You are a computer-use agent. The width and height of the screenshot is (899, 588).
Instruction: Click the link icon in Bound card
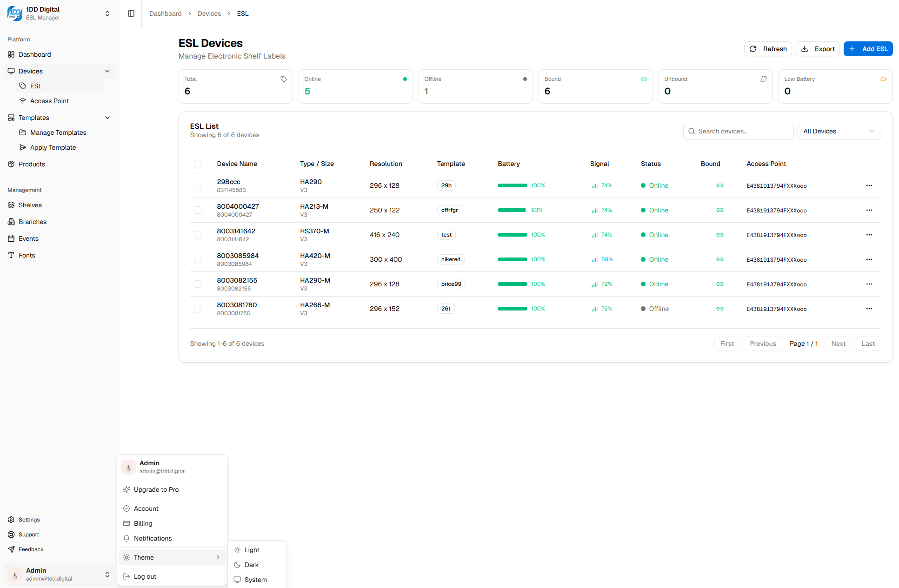tap(643, 79)
